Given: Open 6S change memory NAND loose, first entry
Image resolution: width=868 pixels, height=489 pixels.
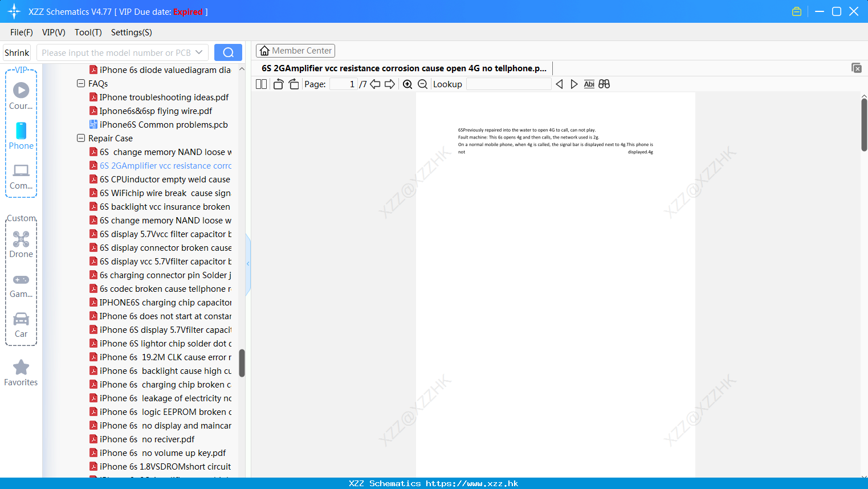Looking at the screenshot, I should tap(161, 152).
